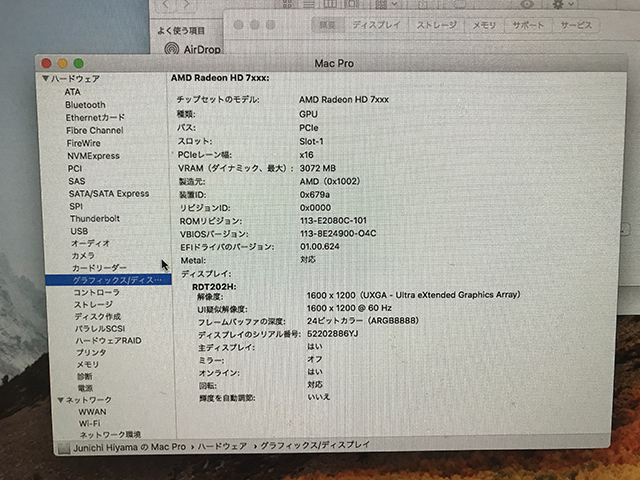The width and height of the screenshot is (640, 480).
Task: Open 概要 tab in About This Mac window
Action: [x=328, y=25]
